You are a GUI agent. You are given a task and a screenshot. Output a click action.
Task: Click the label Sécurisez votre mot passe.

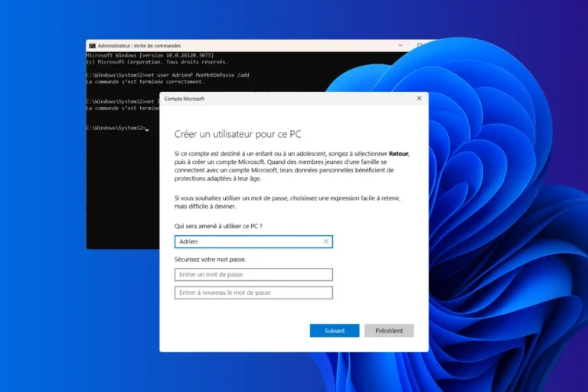210,260
